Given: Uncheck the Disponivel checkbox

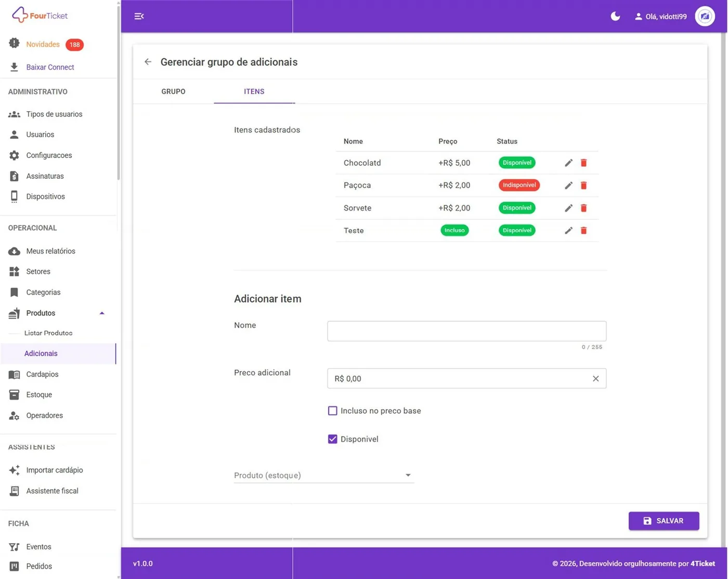Looking at the screenshot, I should [333, 439].
